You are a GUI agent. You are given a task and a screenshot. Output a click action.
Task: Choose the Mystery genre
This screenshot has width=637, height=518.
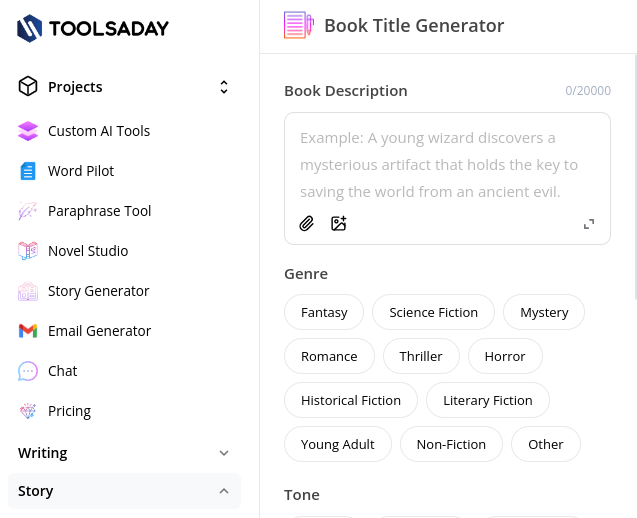coord(544,312)
